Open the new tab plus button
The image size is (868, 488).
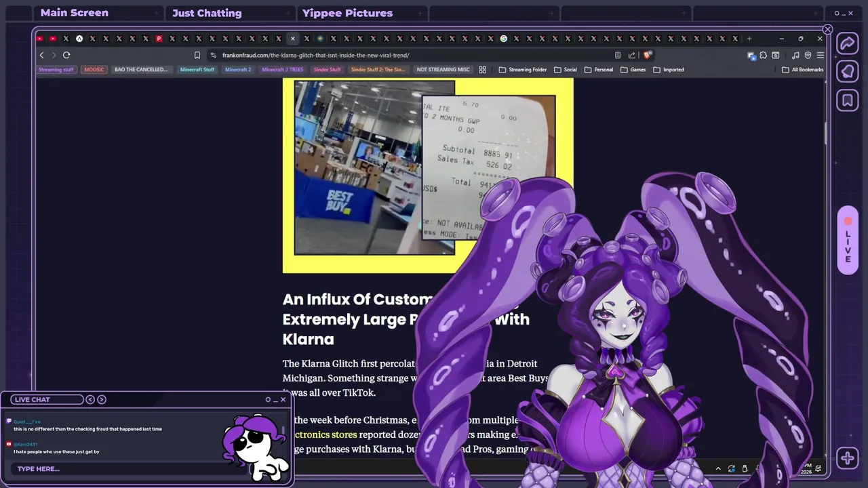click(749, 39)
